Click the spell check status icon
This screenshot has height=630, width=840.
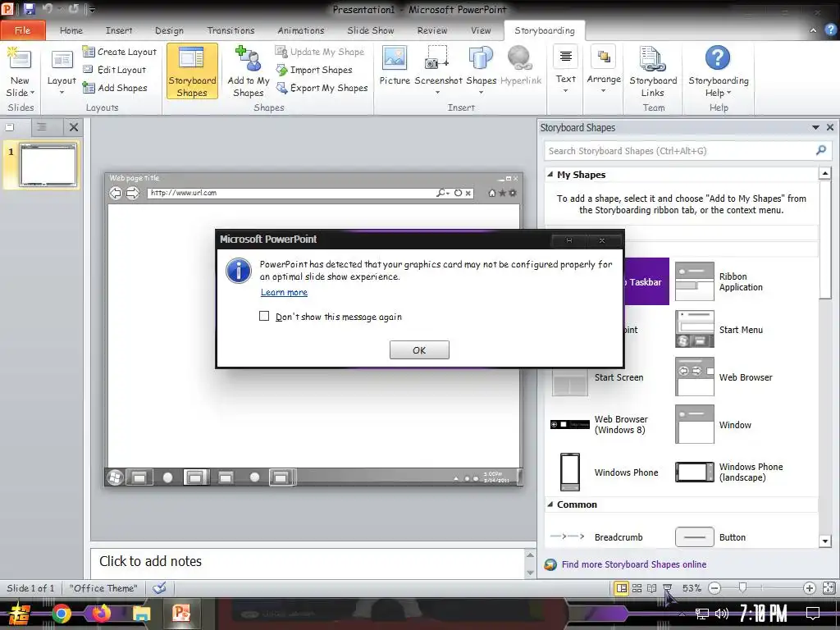coord(159,588)
